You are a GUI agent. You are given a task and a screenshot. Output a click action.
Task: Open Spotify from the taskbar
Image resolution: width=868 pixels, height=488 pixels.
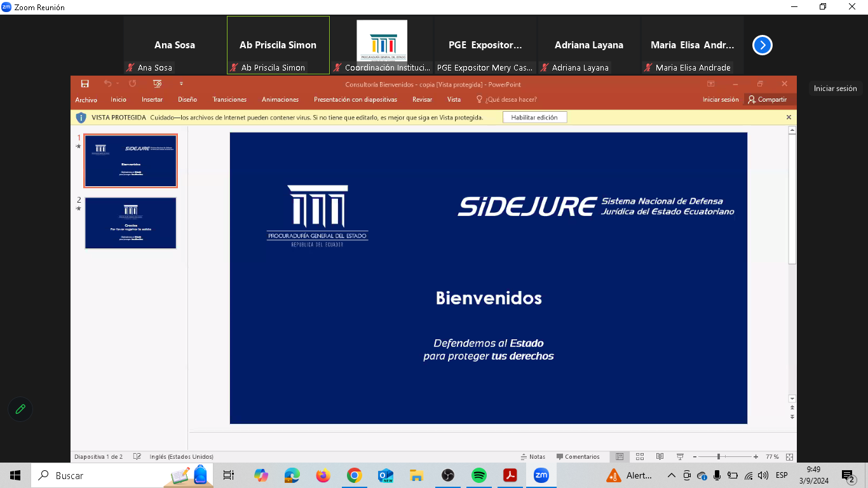point(479,475)
